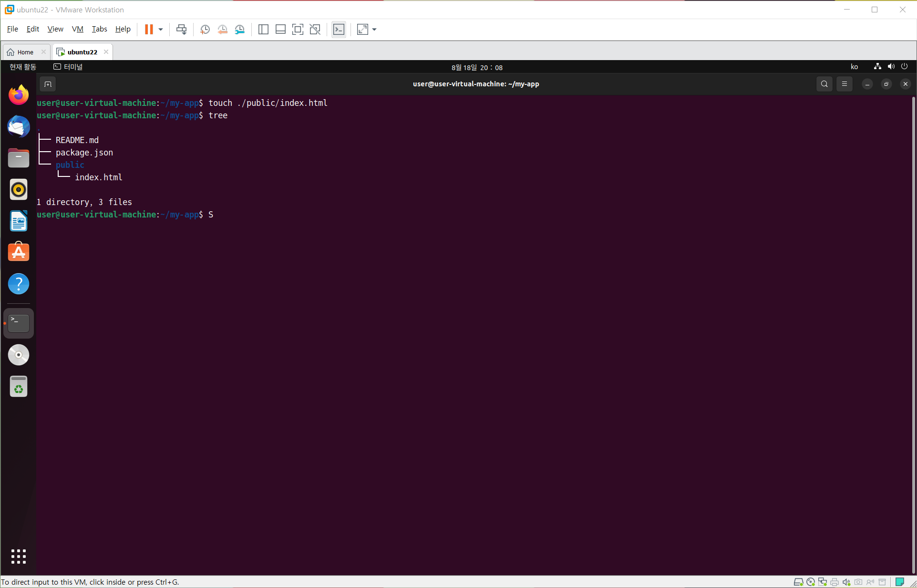Click the terminal search icon

coord(824,84)
